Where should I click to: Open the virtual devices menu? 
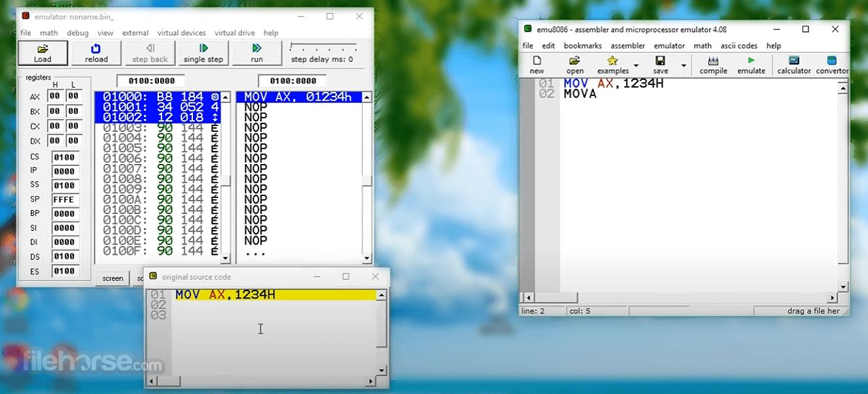[x=181, y=33]
